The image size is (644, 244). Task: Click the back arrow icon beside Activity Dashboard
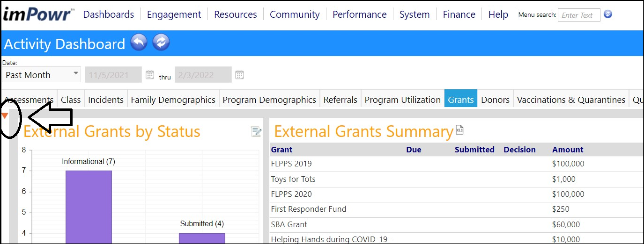coord(139,43)
